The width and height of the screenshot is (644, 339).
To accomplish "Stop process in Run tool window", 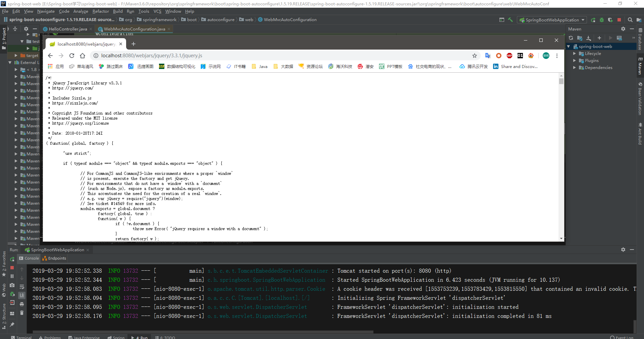I will (12, 268).
